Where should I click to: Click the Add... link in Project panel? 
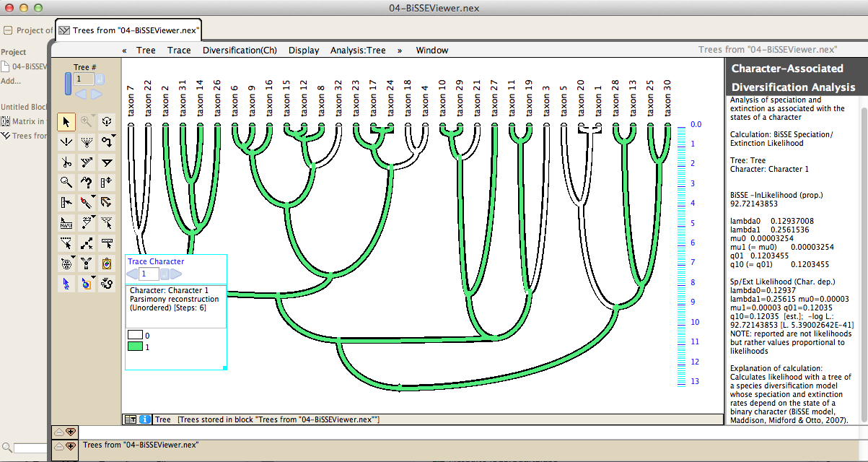[11, 81]
